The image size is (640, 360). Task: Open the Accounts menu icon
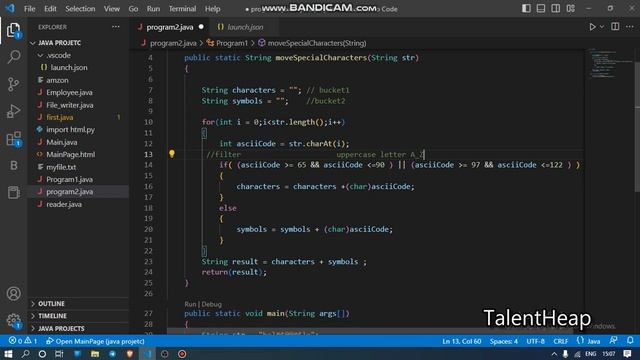(13, 293)
